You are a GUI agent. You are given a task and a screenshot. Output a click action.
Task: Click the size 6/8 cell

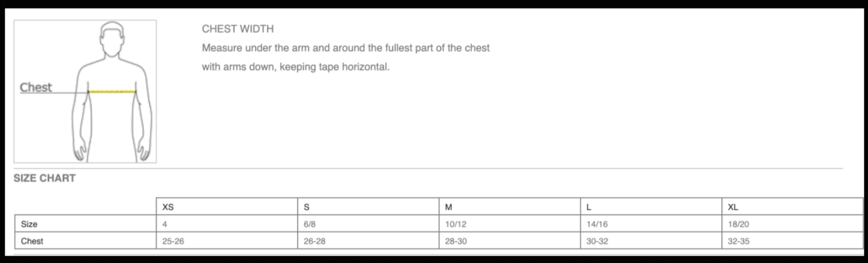[x=309, y=224]
